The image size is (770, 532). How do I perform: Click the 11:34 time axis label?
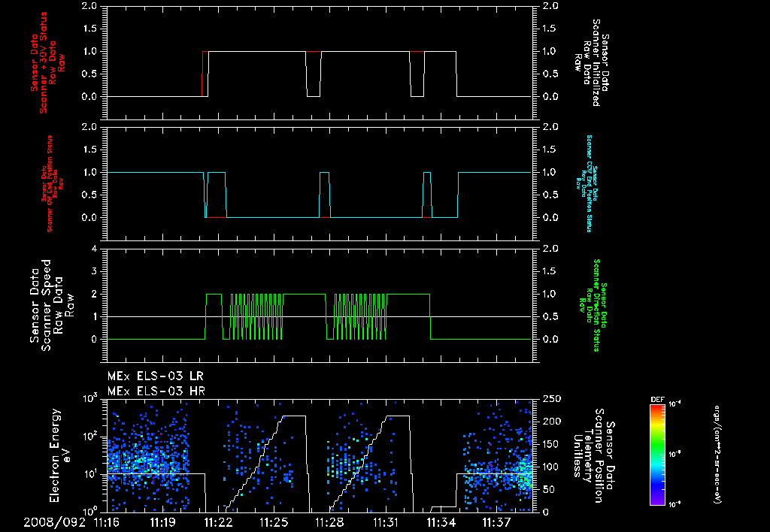(x=441, y=522)
